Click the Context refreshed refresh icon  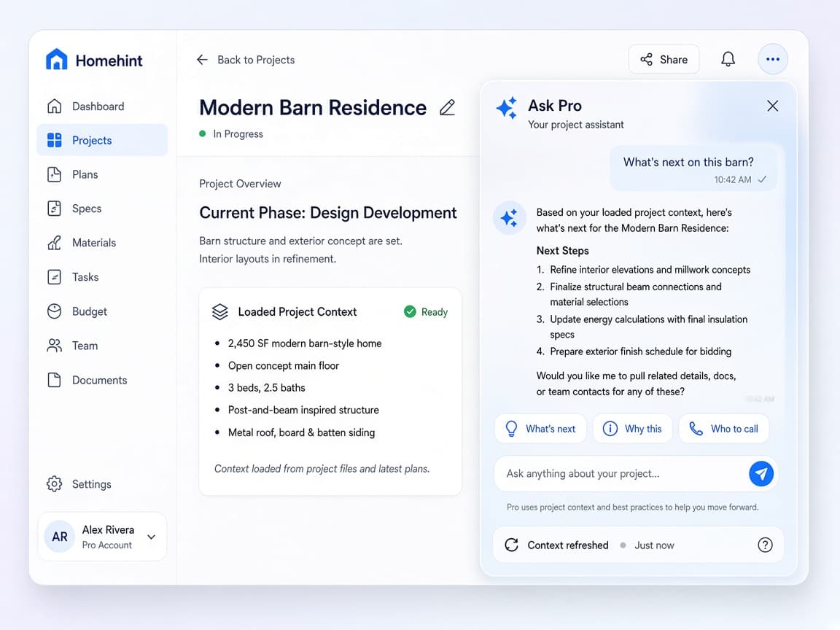click(x=512, y=545)
